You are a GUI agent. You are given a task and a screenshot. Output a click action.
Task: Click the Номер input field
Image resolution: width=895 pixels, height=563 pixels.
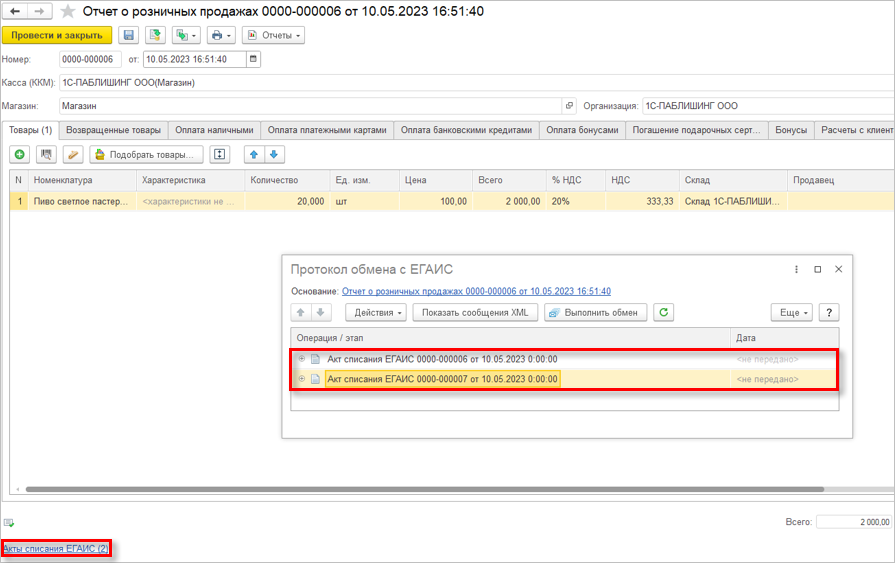click(89, 59)
